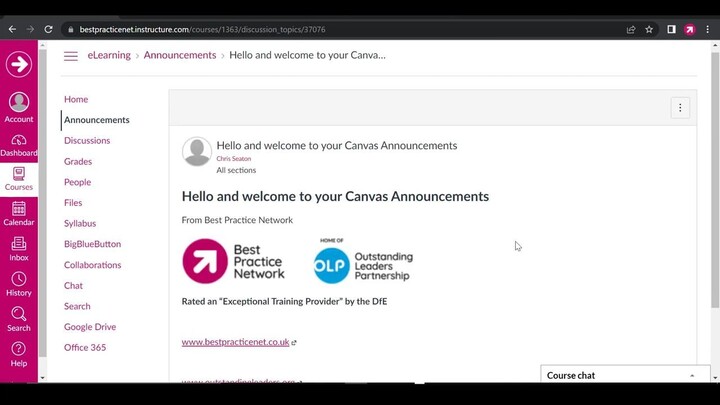This screenshot has width=720, height=405.
Task: Click the 'Exceptional Training Provider' rating text
Action: click(x=284, y=302)
